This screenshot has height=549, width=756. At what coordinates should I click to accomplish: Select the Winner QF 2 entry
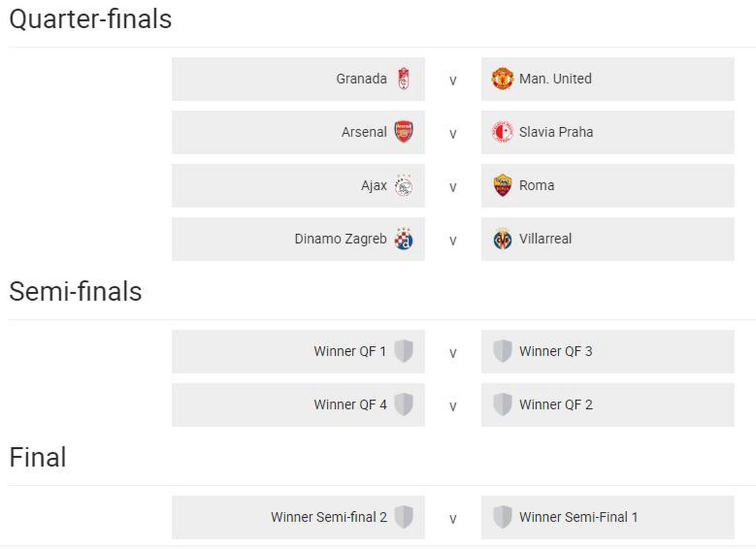[x=556, y=404]
